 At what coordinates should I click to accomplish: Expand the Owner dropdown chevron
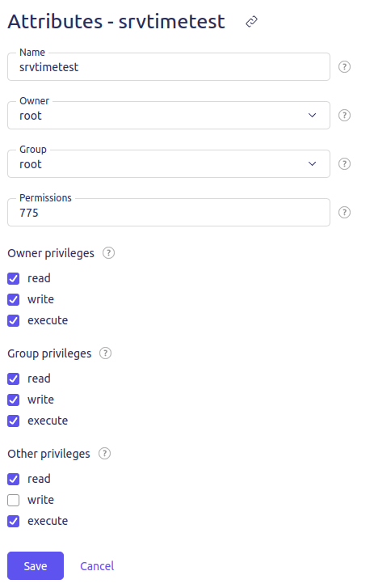click(x=312, y=115)
